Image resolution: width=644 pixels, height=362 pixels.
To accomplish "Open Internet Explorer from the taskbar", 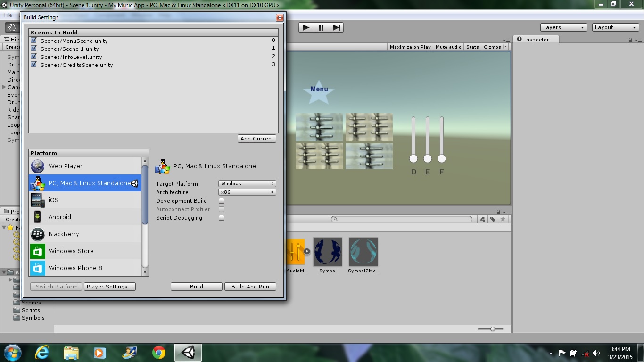I will click(42, 353).
